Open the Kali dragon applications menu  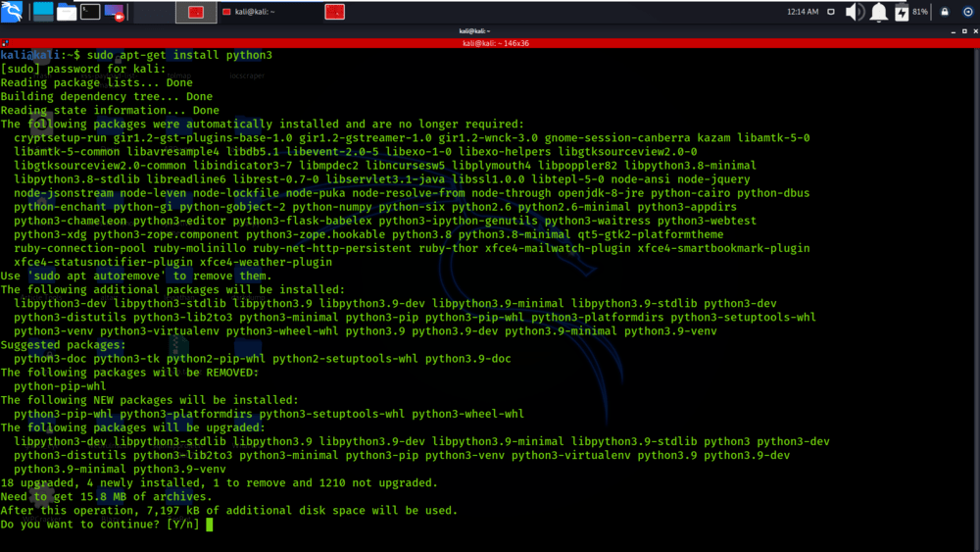[x=12, y=11]
